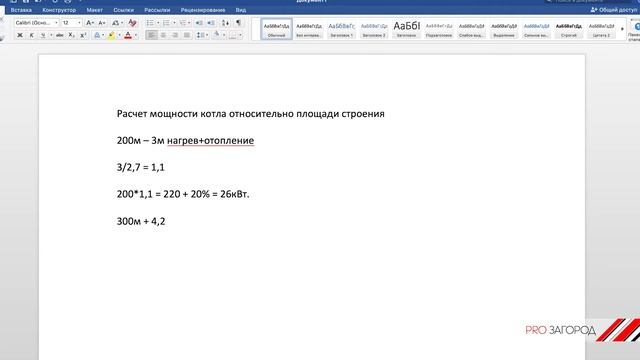Sort text icon in ribbon
This screenshot has width=640, height=360.
[225, 23]
